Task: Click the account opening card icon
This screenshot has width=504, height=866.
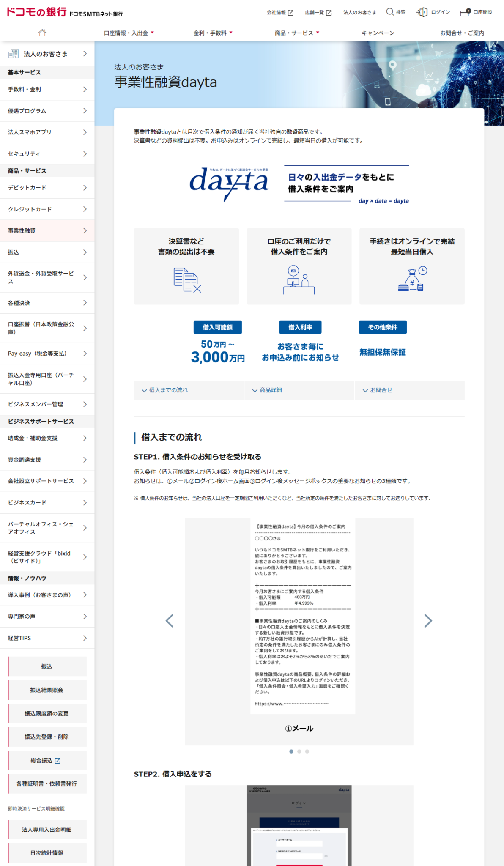Action: (465, 12)
